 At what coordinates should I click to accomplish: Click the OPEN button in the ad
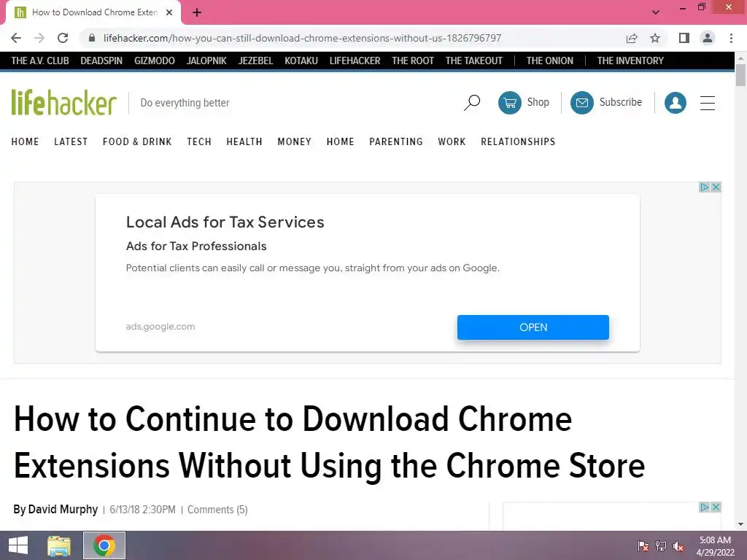click(533, 327)
